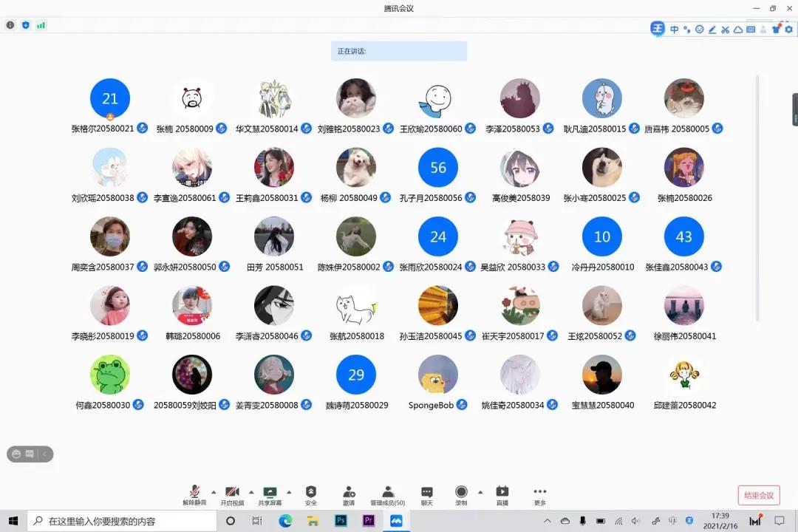Click the End Meeting (结束会议) button
798x532 pixels.
click(x=759, y=495)
